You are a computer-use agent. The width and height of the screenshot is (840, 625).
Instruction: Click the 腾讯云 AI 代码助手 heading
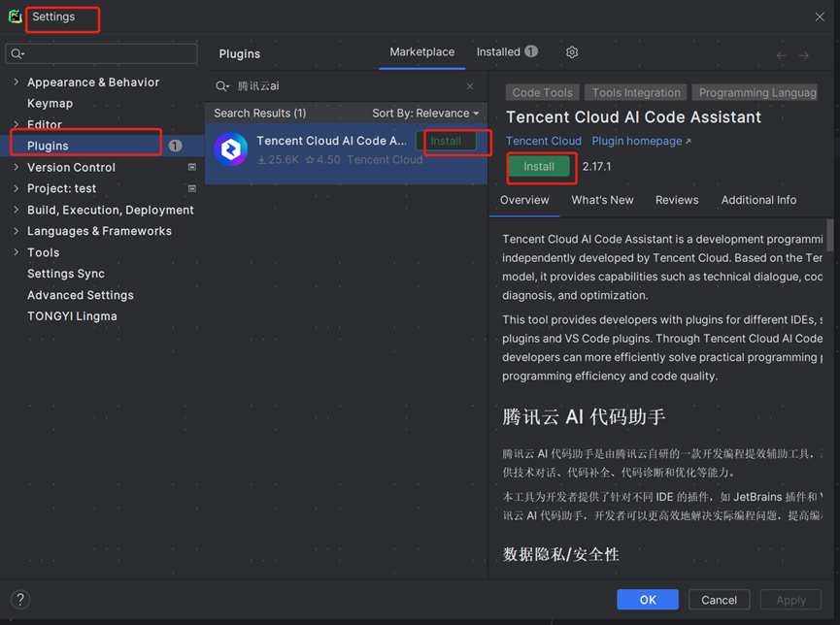click(x=584, y=416)
